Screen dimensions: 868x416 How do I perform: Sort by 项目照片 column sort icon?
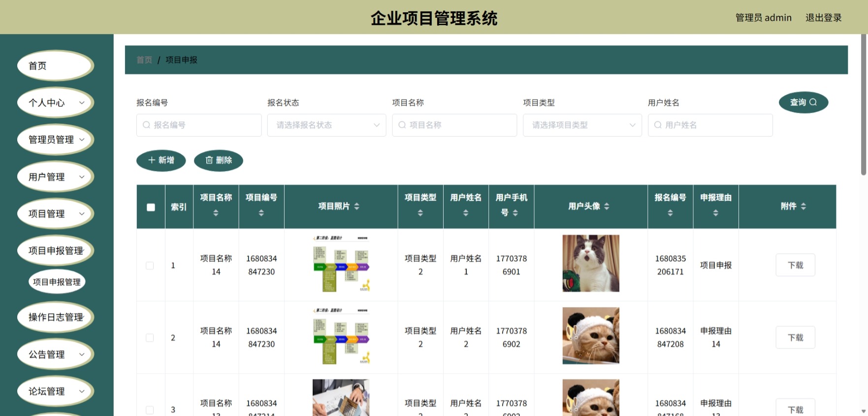[357, 206]
